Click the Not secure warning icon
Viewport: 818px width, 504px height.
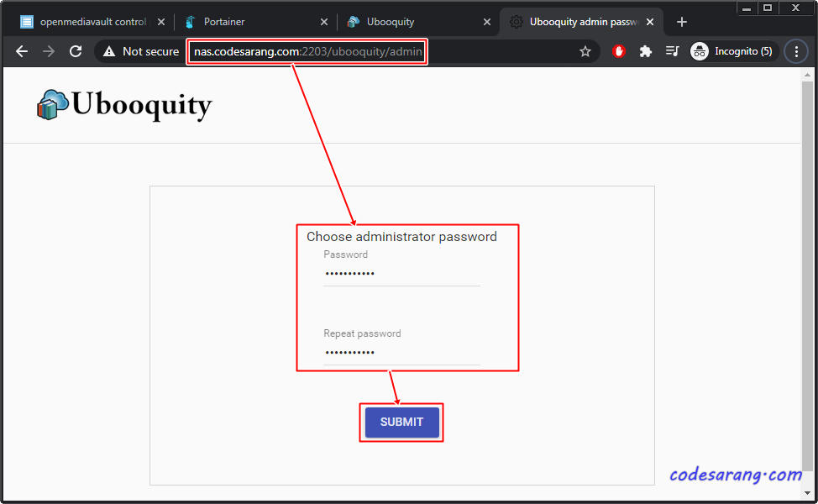tap(109, 51)
